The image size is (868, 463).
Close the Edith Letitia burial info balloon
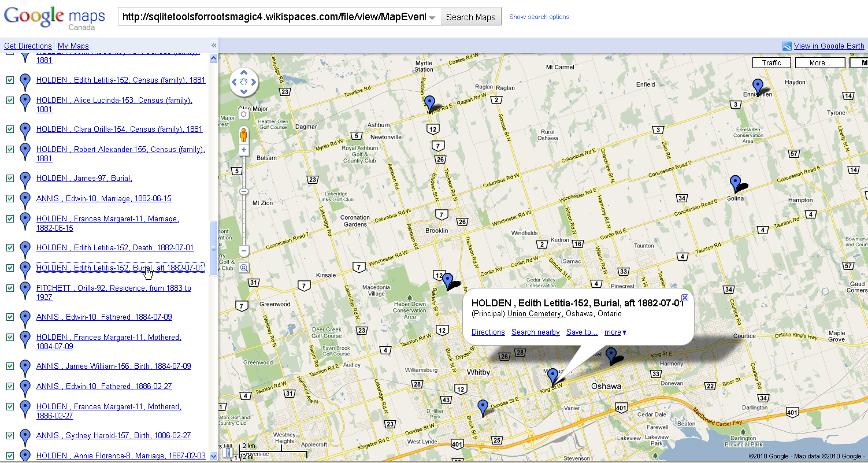coord(685,298)
